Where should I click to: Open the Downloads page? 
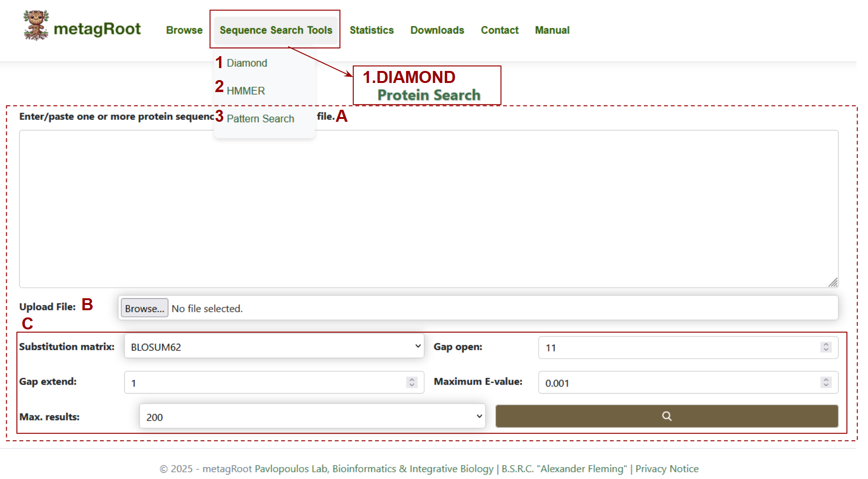click(x=437, y=30)
